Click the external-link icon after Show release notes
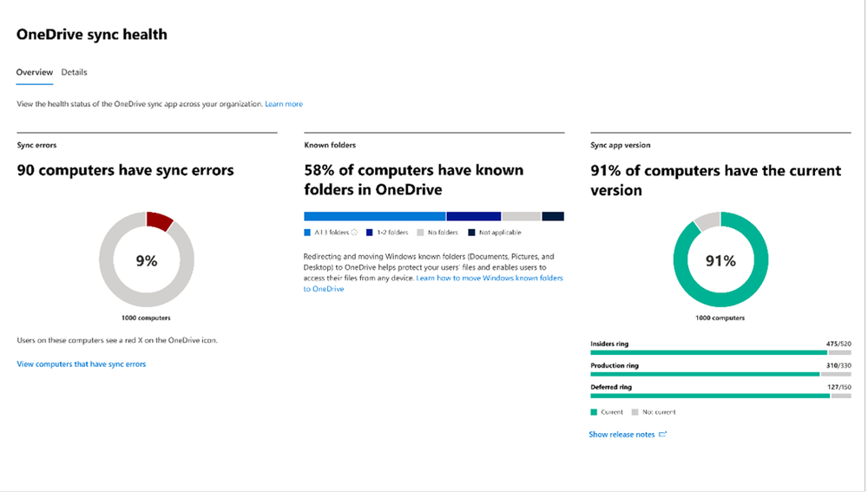Viewport: 868px width, 492px height. pos(663,434)
